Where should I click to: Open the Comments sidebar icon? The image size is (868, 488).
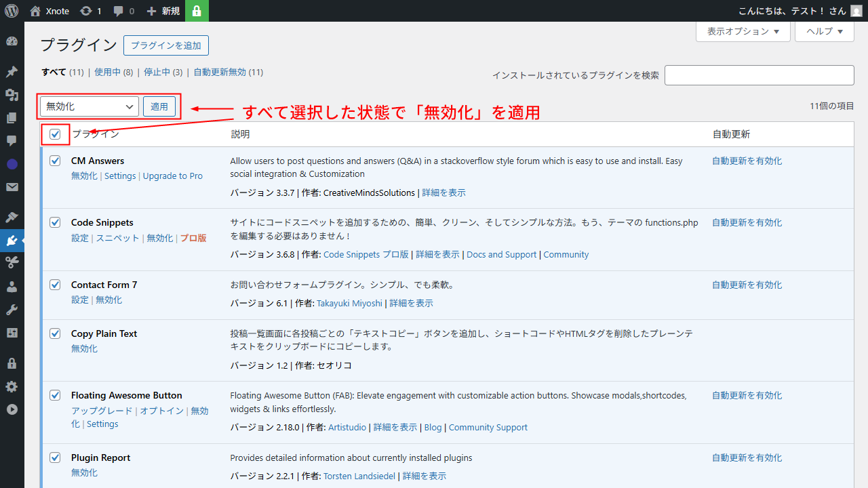click(x=12, y=141)
